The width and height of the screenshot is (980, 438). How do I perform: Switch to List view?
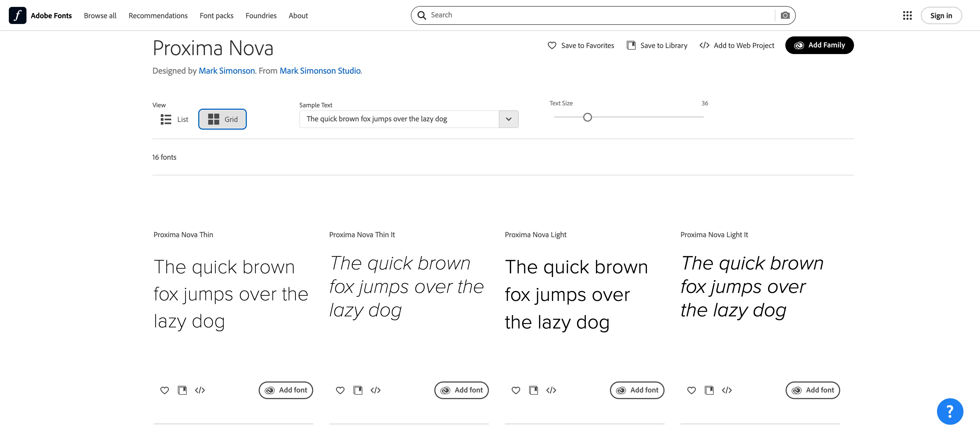pos(174,119)
